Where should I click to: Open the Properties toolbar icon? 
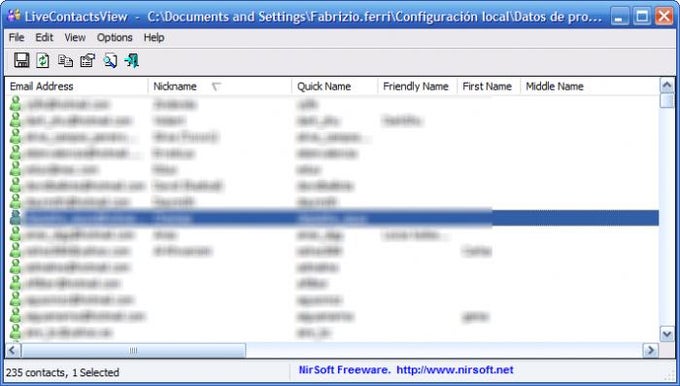click(88, 60)
